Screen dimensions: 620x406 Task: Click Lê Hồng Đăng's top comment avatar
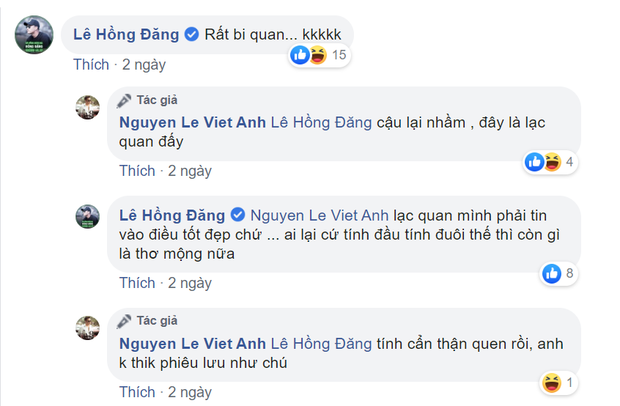[33, 36]
